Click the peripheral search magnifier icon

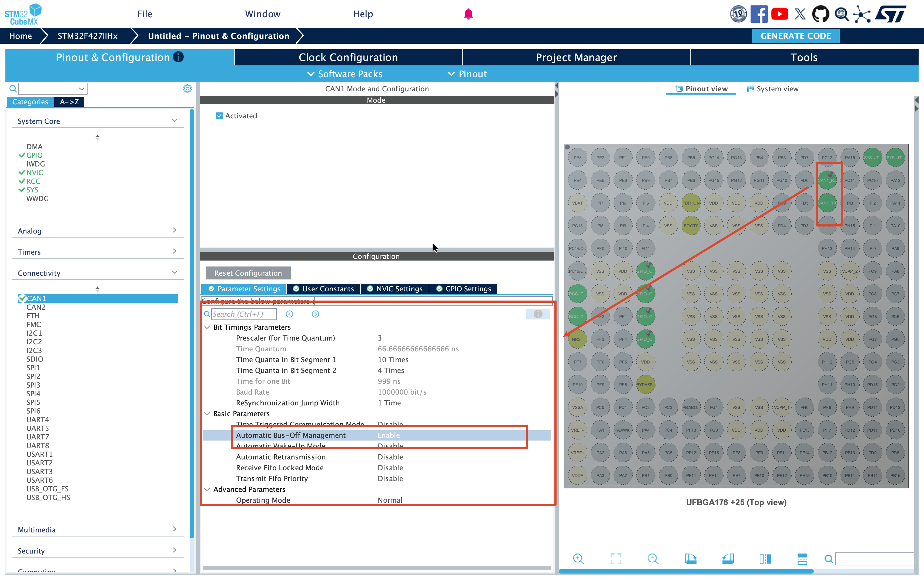13,89
